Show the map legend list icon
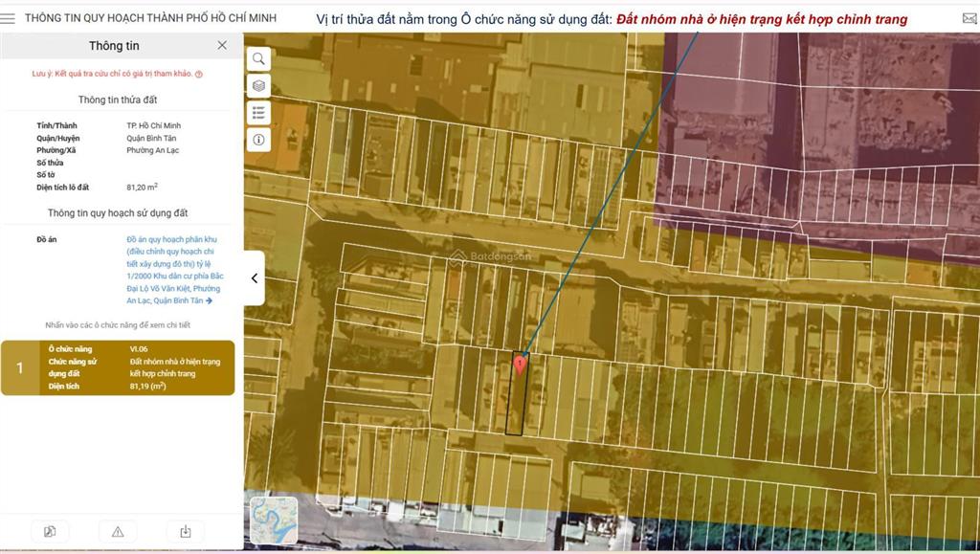This screenshot has width=980, height=554. [258, 113]
